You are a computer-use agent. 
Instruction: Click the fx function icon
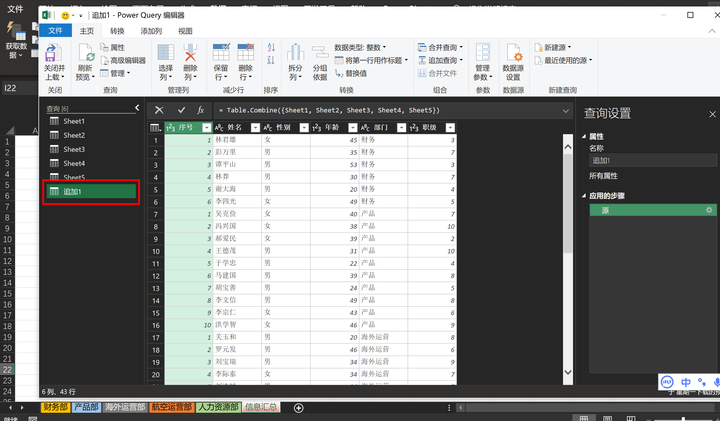(201, 110)
